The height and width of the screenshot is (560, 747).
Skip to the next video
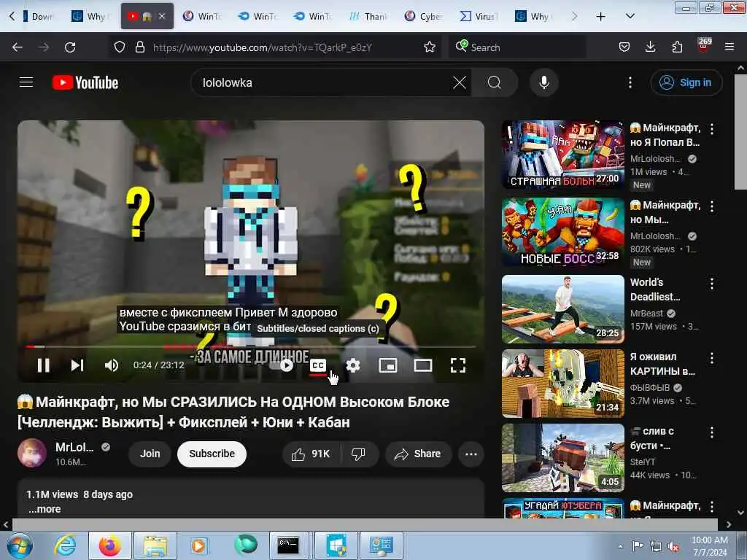point(77,365)
